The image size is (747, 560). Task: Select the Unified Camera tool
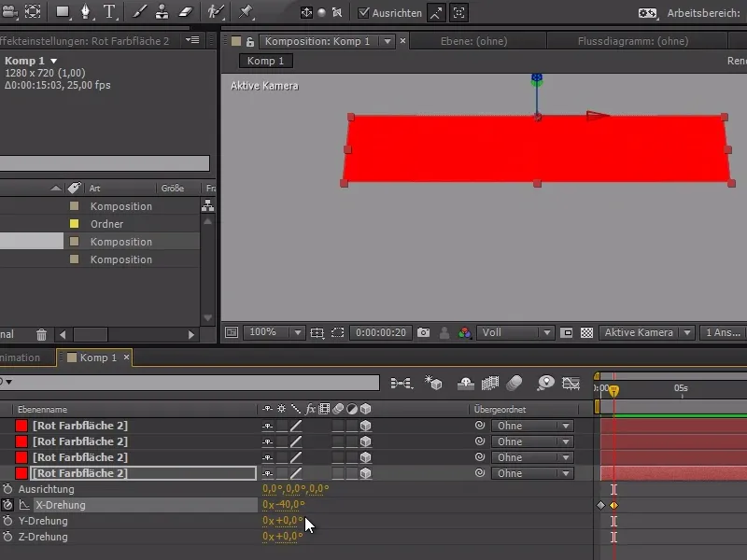point(9,12)
